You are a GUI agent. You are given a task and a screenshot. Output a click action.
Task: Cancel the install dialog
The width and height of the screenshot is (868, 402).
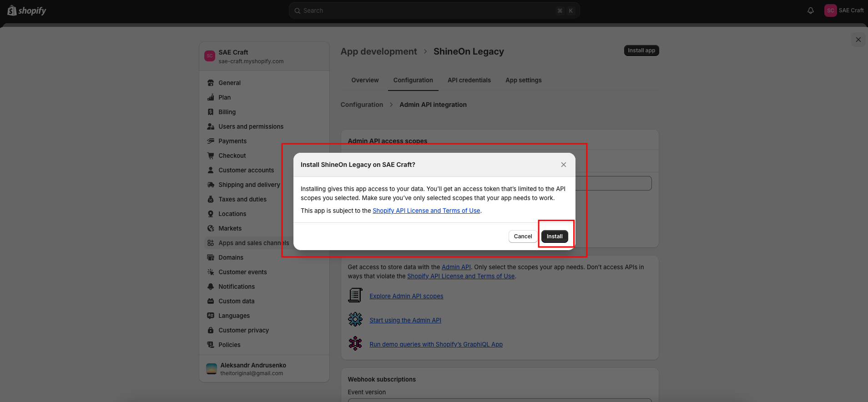pyautogui.click(x=523, y=236)
